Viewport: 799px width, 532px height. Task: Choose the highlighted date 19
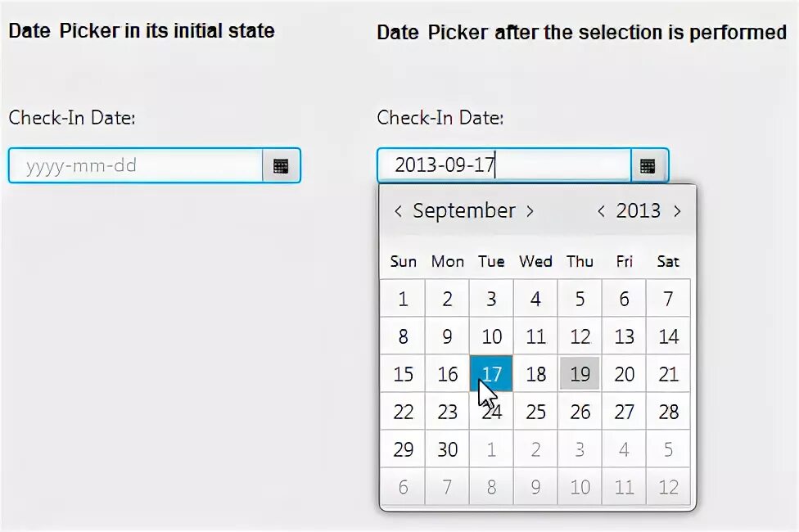tap(580, 374)
